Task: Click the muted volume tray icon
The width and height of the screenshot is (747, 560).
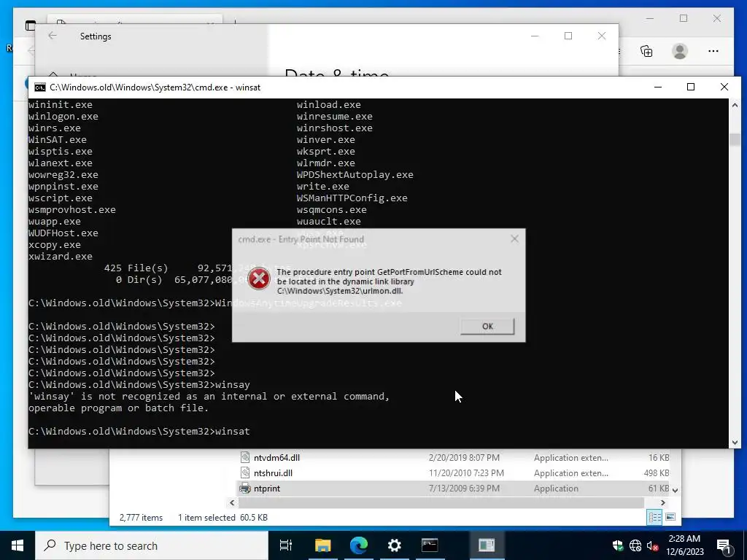Action: pyautogui.click(x=652, y=545)
